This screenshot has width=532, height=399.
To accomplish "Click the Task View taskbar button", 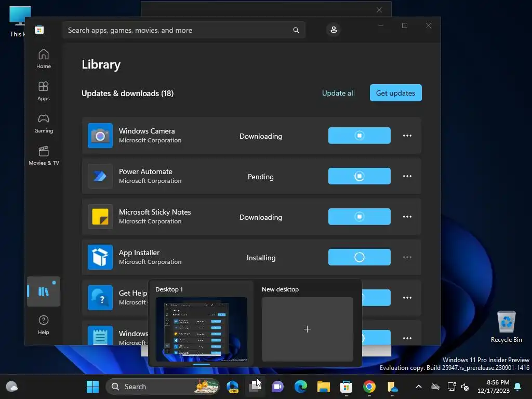I will (x=255, y=387).
